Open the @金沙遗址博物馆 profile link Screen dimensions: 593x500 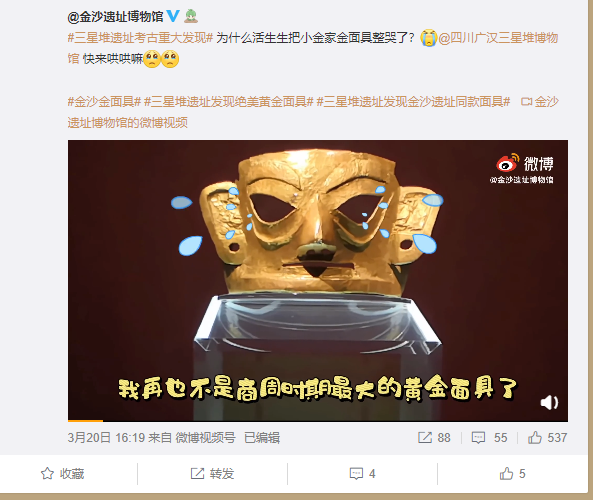(x=115, y=16)
